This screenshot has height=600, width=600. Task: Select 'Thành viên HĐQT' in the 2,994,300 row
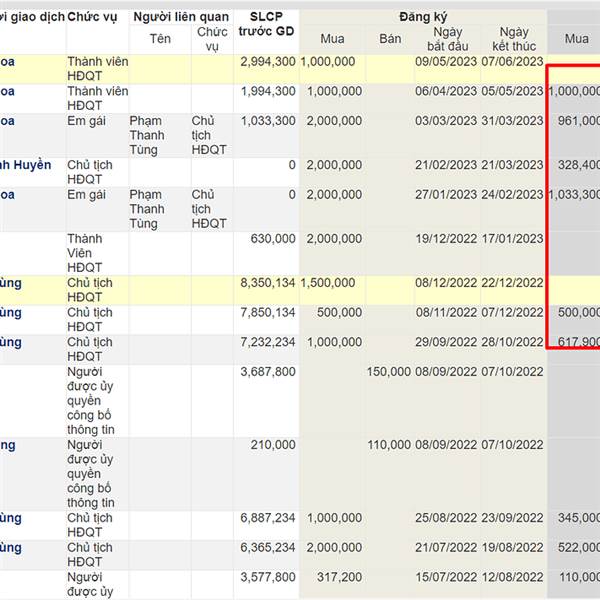(98, 69)
